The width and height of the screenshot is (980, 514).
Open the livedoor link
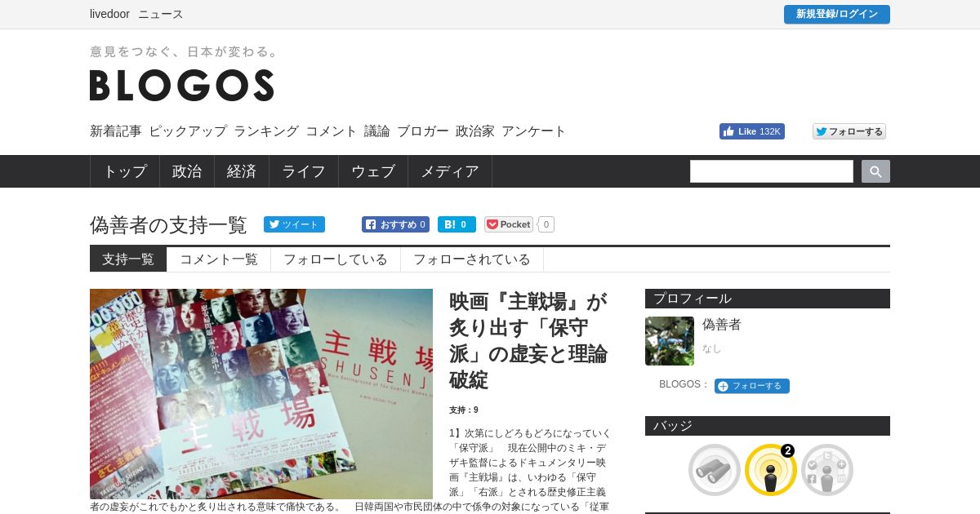(x=109, y=14)
